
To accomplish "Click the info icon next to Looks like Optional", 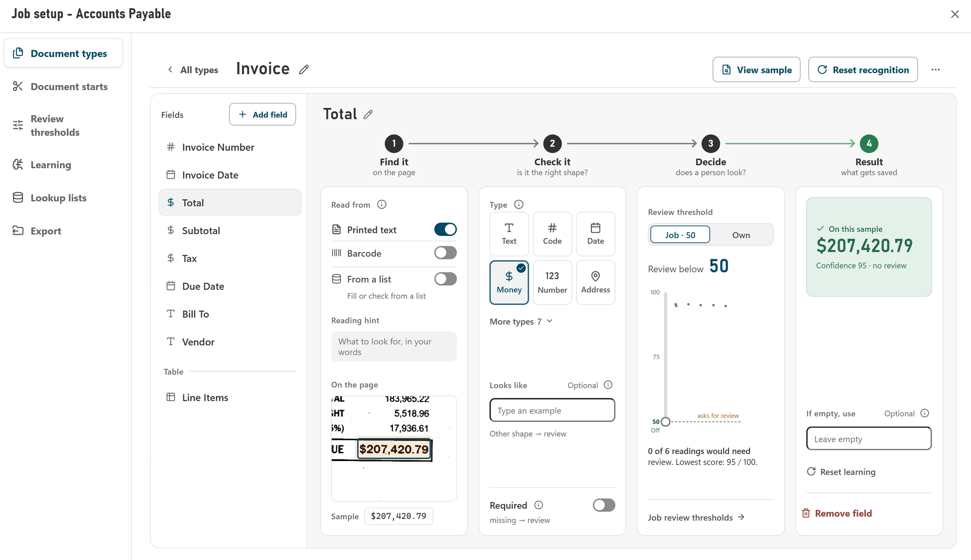I will pos(608,385).
